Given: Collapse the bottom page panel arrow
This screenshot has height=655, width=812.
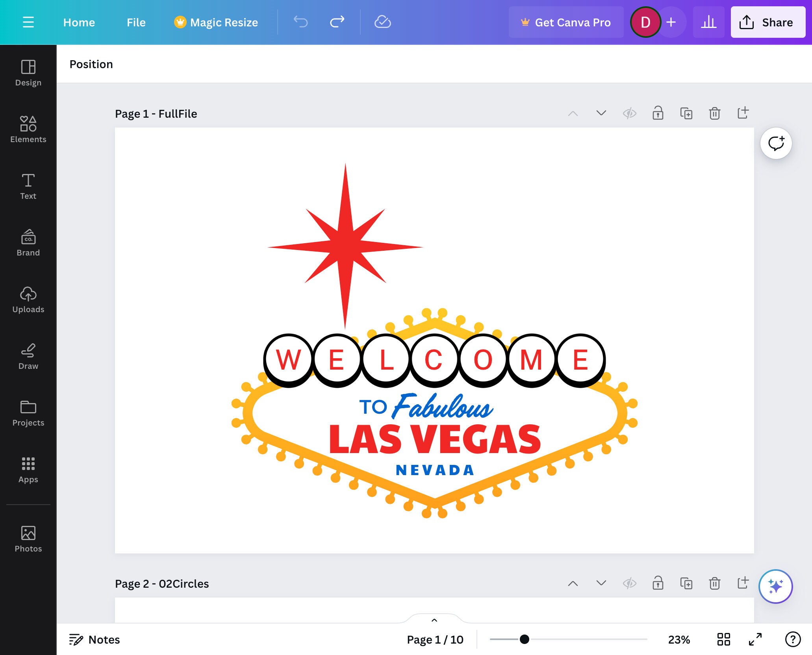Looking at the screenshot, I should (434, 620).
